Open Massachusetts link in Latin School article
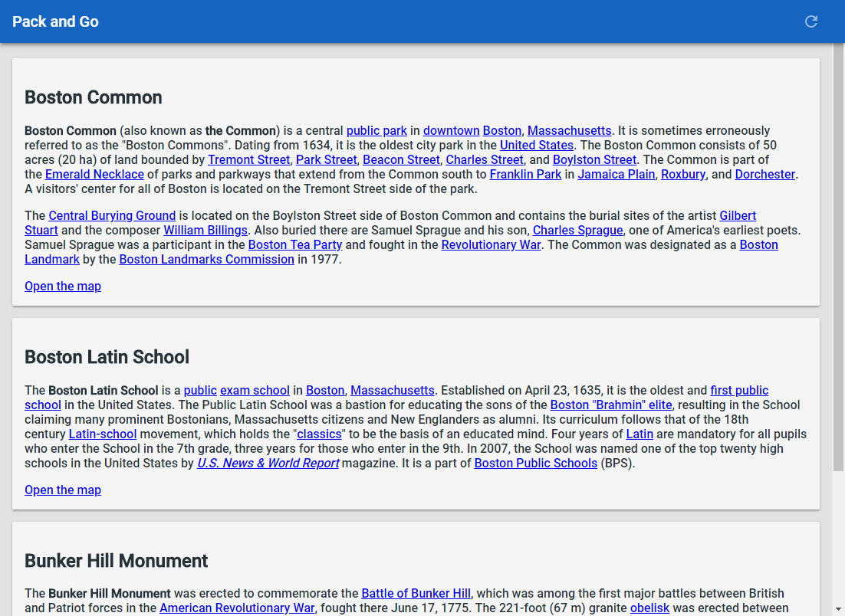 (x=393, y=391)
